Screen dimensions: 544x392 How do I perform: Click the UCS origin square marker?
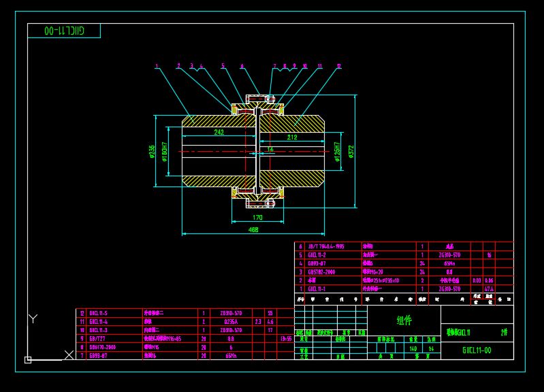(x=28, y=360)
